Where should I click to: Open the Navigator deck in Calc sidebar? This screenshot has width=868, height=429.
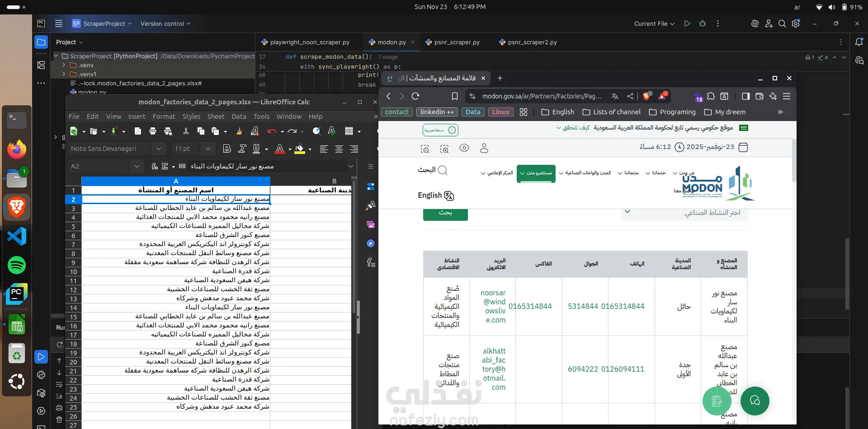(x=371, y=243)
